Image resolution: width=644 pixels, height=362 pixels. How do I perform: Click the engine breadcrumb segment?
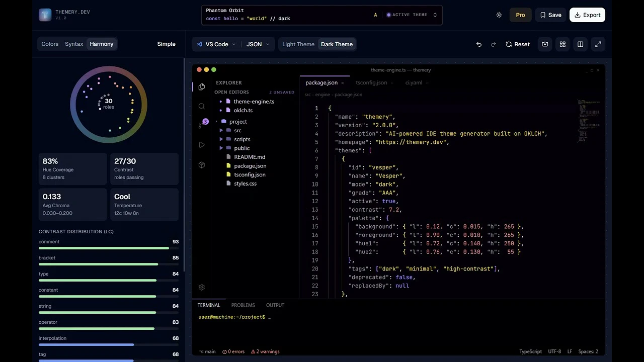[323, 95]
